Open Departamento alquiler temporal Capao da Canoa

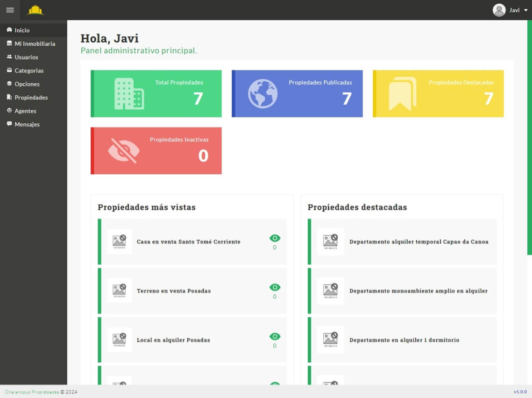[x=419, y=242]
